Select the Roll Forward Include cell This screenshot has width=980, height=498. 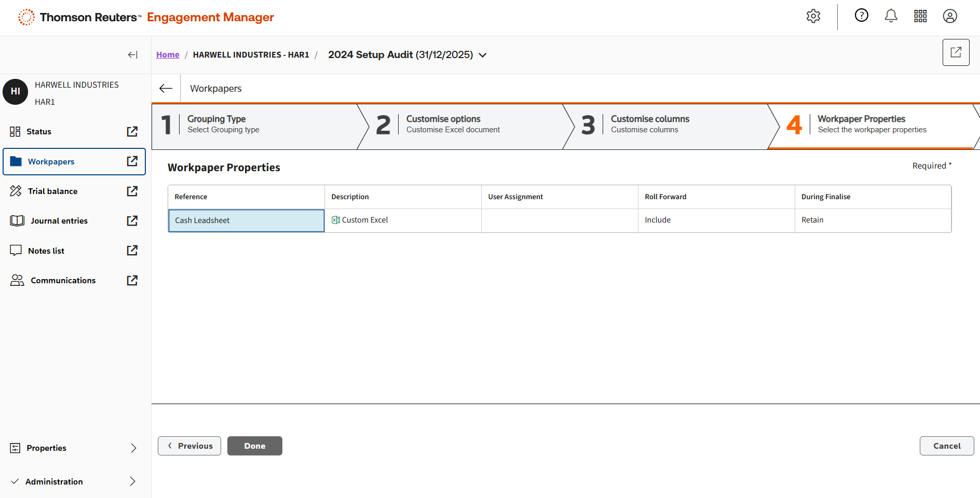pos(716,220)
